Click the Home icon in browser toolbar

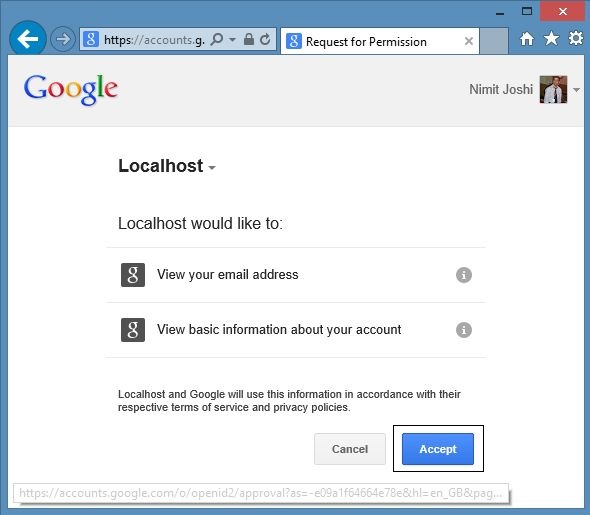[x=527, y=39]
